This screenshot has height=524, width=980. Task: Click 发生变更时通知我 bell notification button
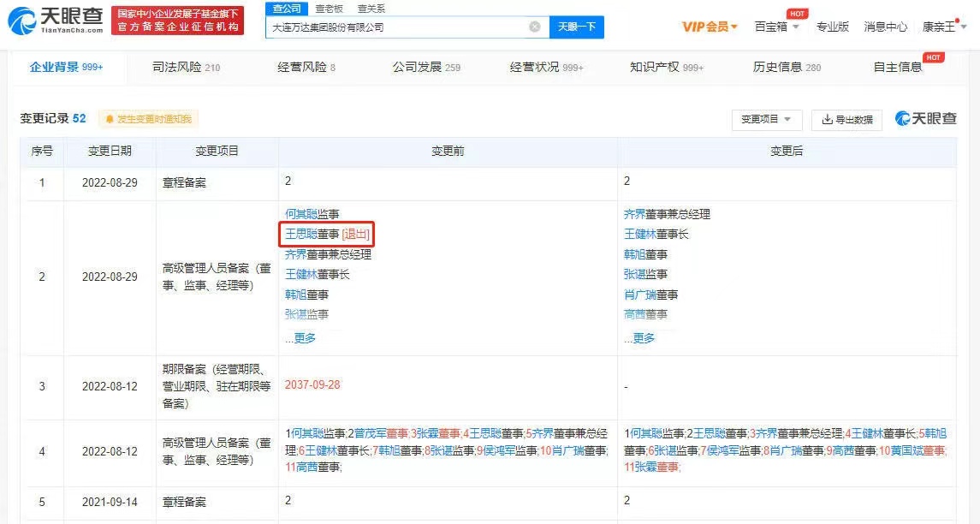(x=148, y=119)
